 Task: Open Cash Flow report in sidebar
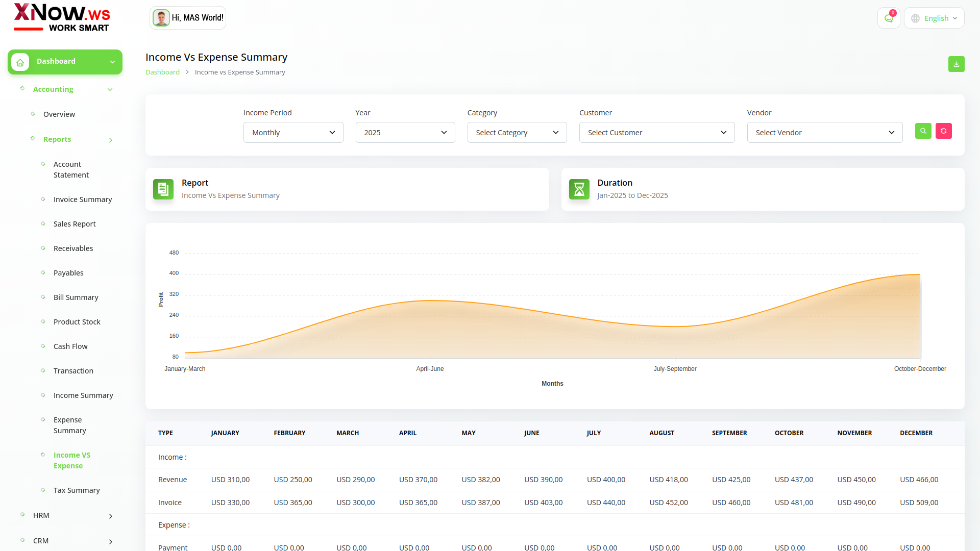click(70, 346)
